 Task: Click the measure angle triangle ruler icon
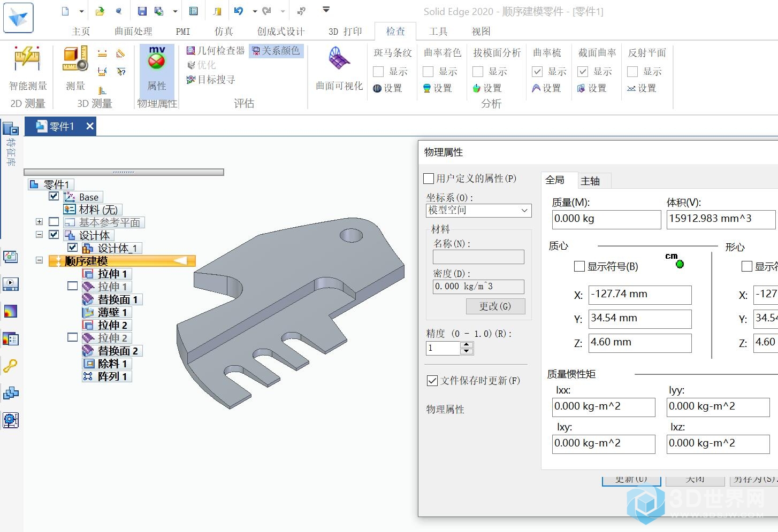[x=121, y=54]
